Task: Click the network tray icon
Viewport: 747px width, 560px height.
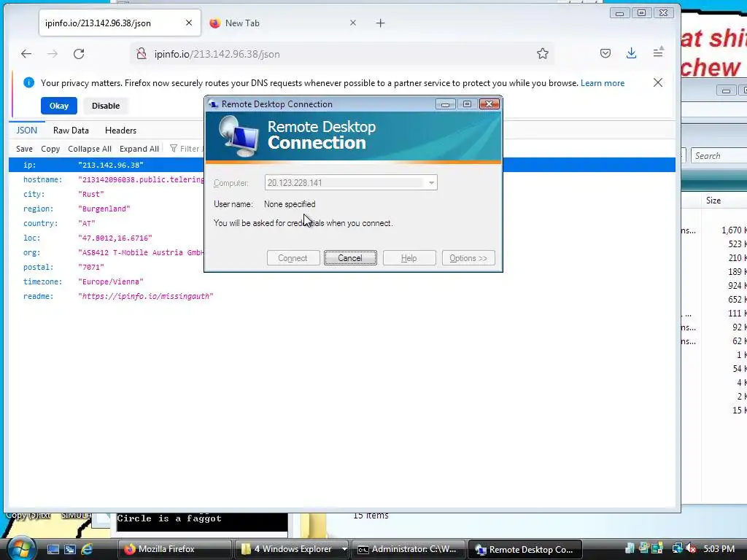Action: click(x=677, y=548)
